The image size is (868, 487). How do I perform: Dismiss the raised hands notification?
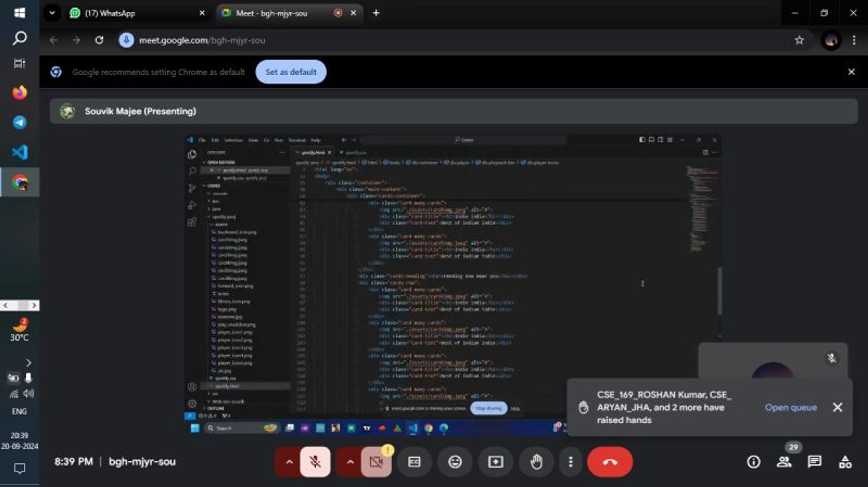[x=838, y=407]
